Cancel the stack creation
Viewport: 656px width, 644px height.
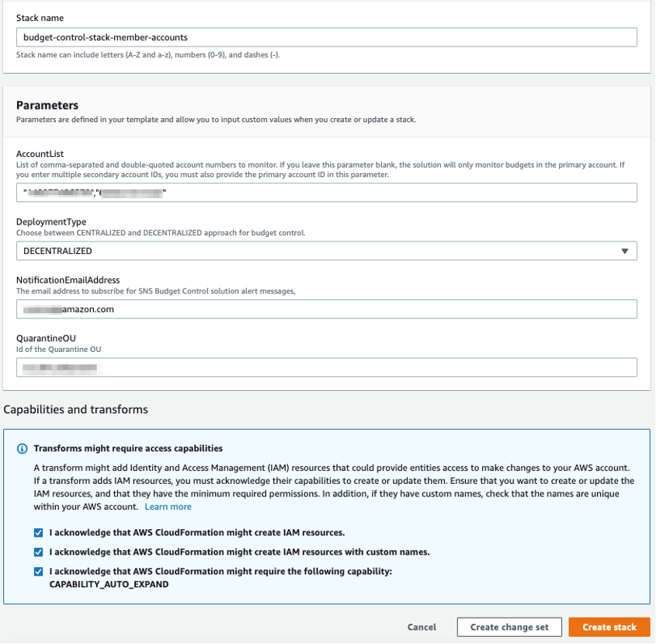[x=421, y=627]
